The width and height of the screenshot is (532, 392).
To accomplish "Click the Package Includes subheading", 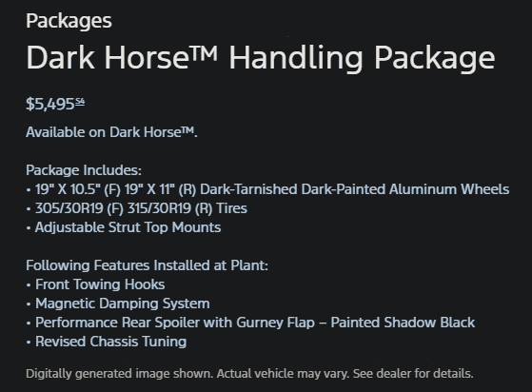I will [84, 170].
